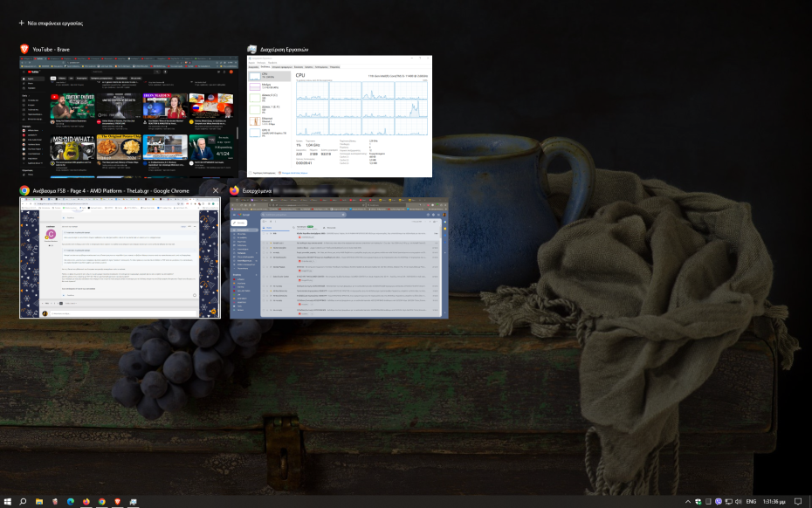This screenshot has width=812, height=508.
Task: Open the popcorn-bucket app on the taskbar
Action: click(x=55, y=501)
